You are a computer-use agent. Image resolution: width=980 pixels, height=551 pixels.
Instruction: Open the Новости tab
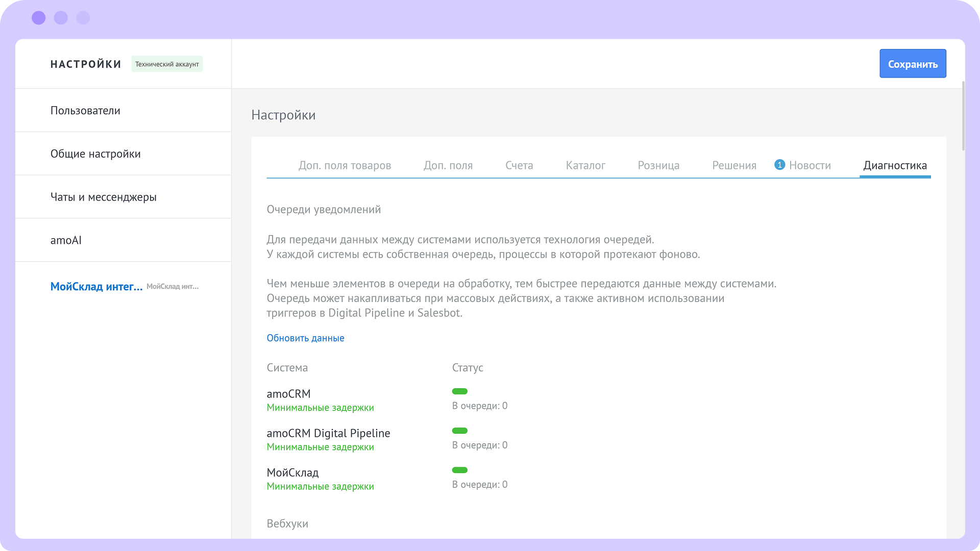[810, 165]
